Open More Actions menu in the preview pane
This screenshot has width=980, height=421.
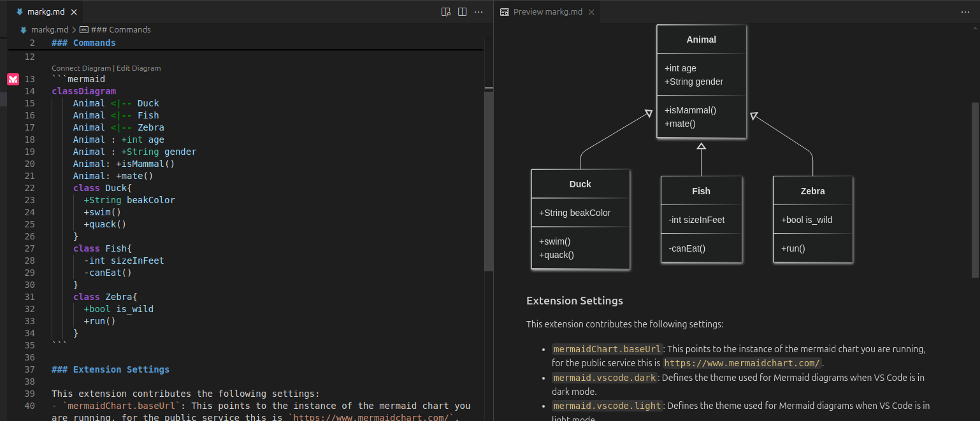click(965, 11)
